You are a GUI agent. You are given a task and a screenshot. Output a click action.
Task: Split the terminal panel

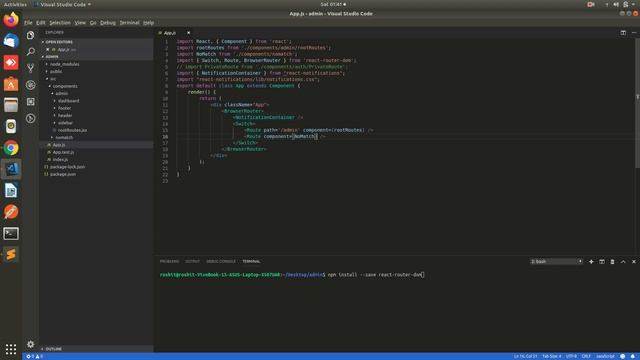(602, 262)
